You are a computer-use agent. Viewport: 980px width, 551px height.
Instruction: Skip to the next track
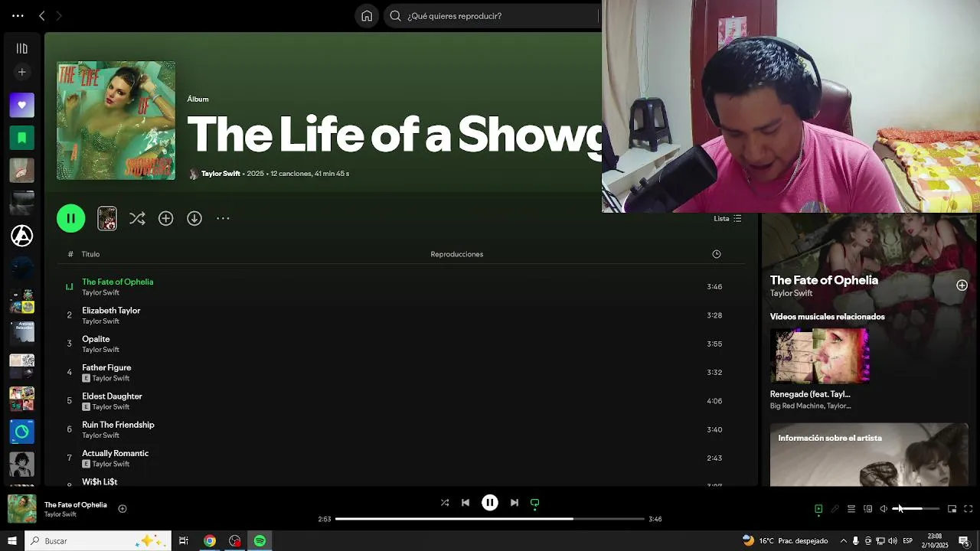coord(514,503)
